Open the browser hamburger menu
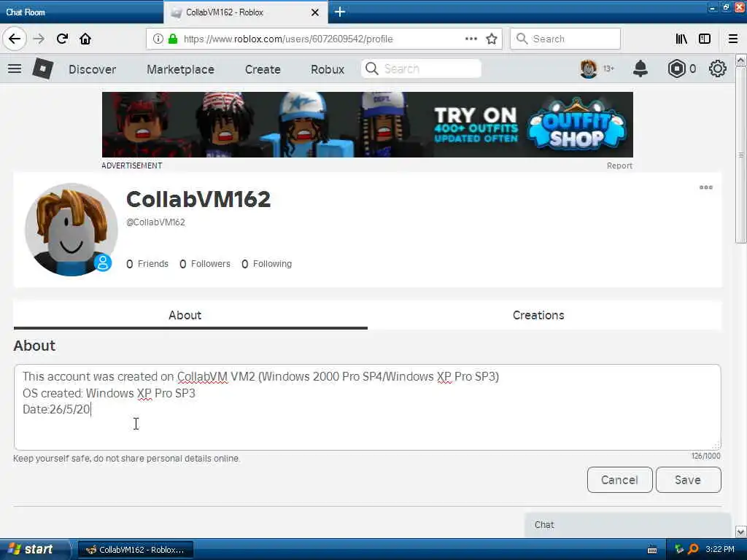747x560 pixels. point(732,39)
